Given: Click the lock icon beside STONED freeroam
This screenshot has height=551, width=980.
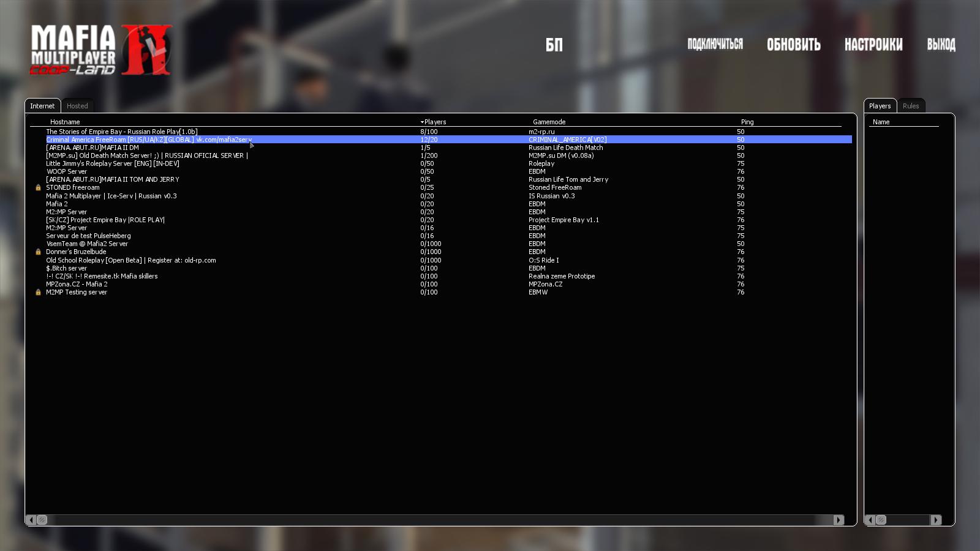Looking at the screenshot, I should coord(38,188).
